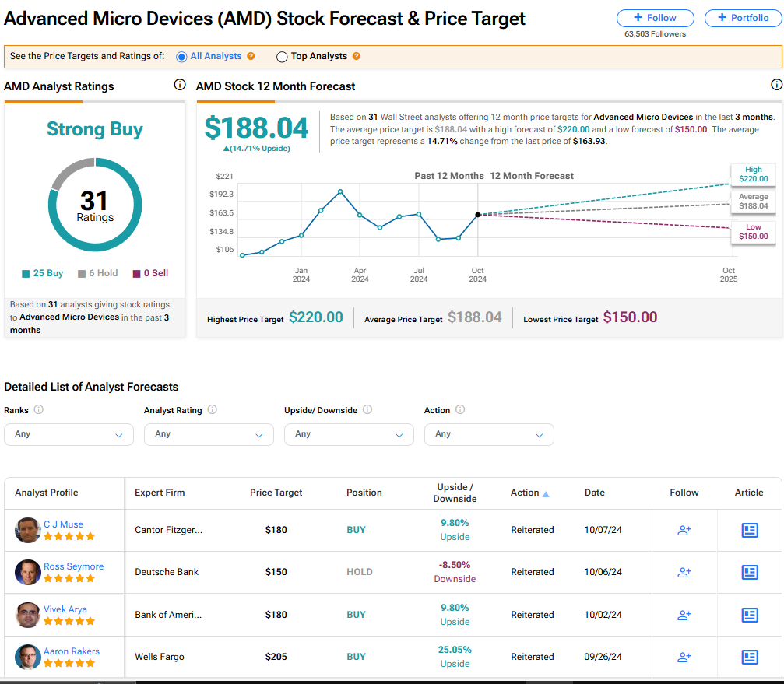
Task: Open the Action filter dropdown
Action: 489,434
